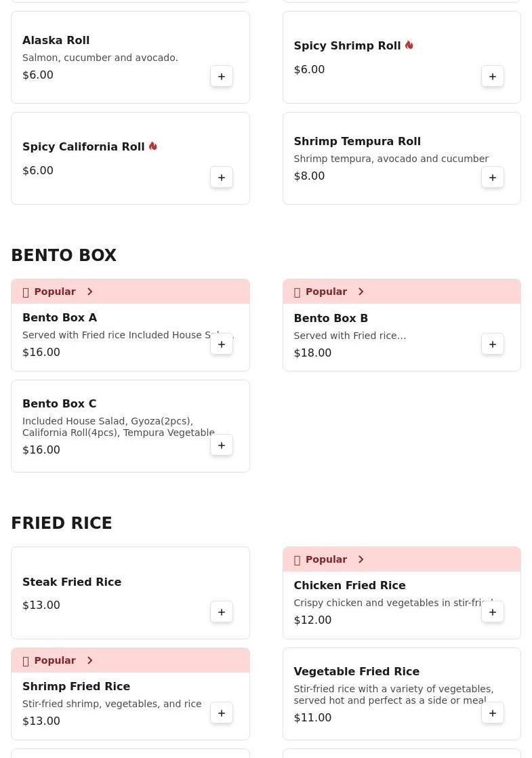
Task: Click plus button for Spicy California Roll
Action: tap(222, 178)
